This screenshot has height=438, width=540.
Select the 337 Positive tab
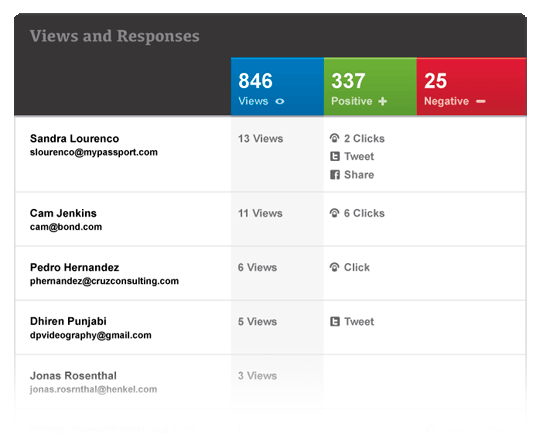[x=370, y=86]
